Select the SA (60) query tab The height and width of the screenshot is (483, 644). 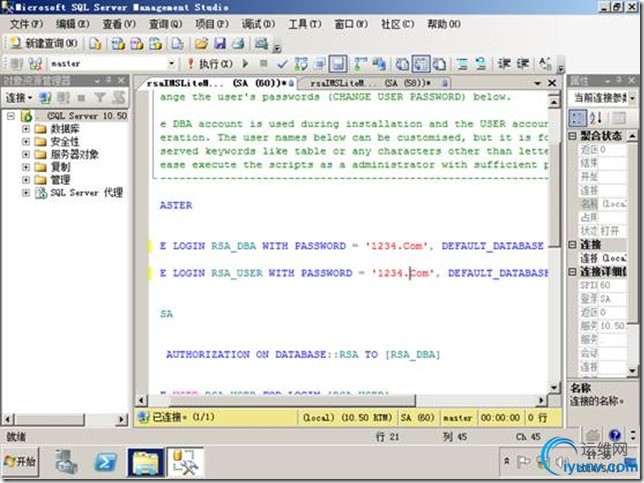click(218, 83)
